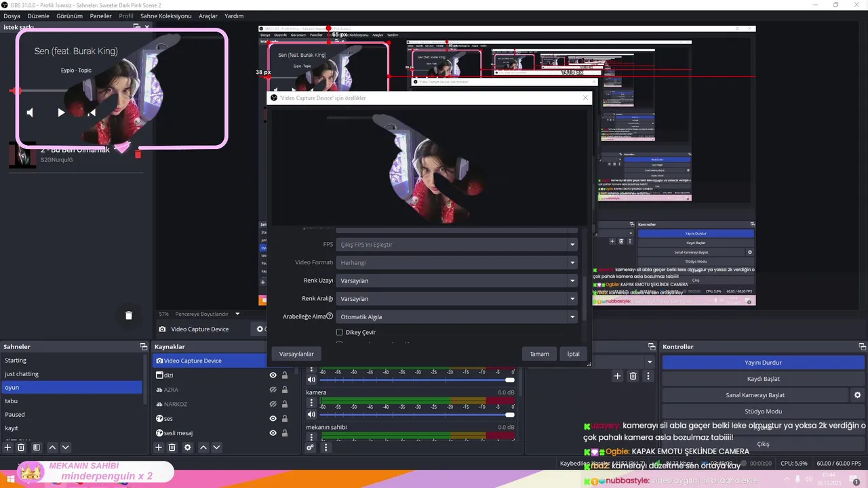Pop out the Sahneler dock

tap(143, 346)
